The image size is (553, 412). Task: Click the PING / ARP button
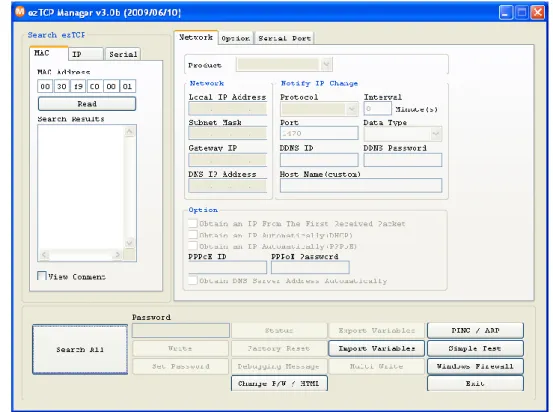pyautogui.click(x=475, y=331)
